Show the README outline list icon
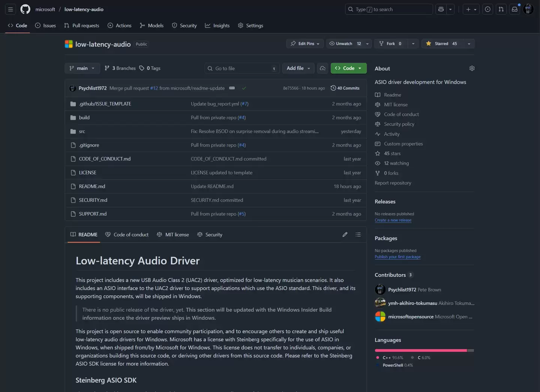Viewport: 540px width, 392px height. pos(358,234)
